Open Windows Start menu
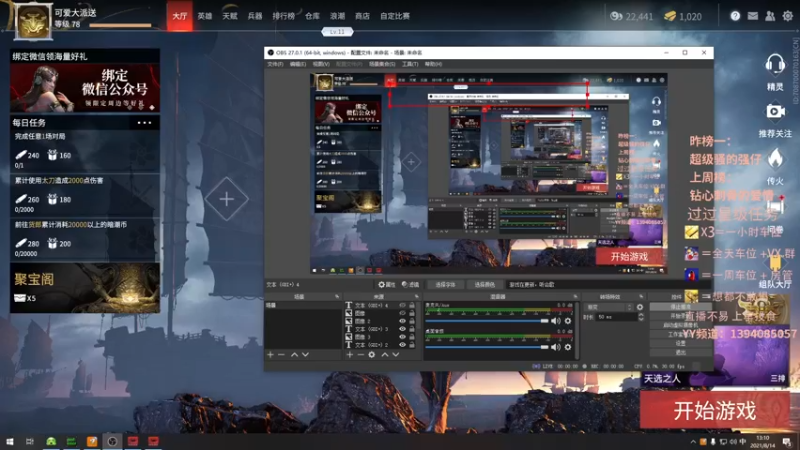This screenshot has width=800, height=450. pos(10,441)
